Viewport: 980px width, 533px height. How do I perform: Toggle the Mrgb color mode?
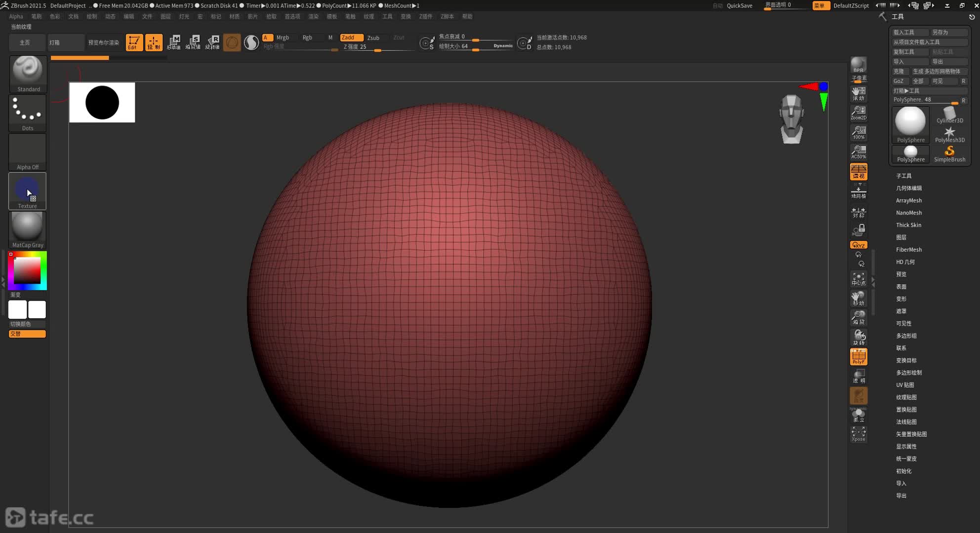[x=282, y=37]
